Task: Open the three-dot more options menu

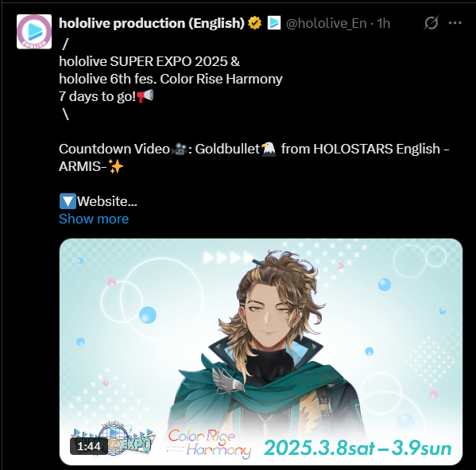Action: click(x=455, y=23)
